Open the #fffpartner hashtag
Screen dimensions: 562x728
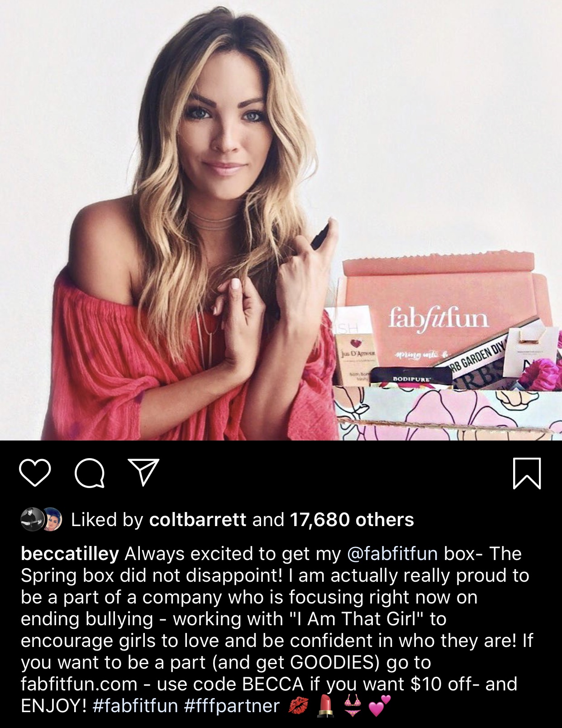pos(232,706)
